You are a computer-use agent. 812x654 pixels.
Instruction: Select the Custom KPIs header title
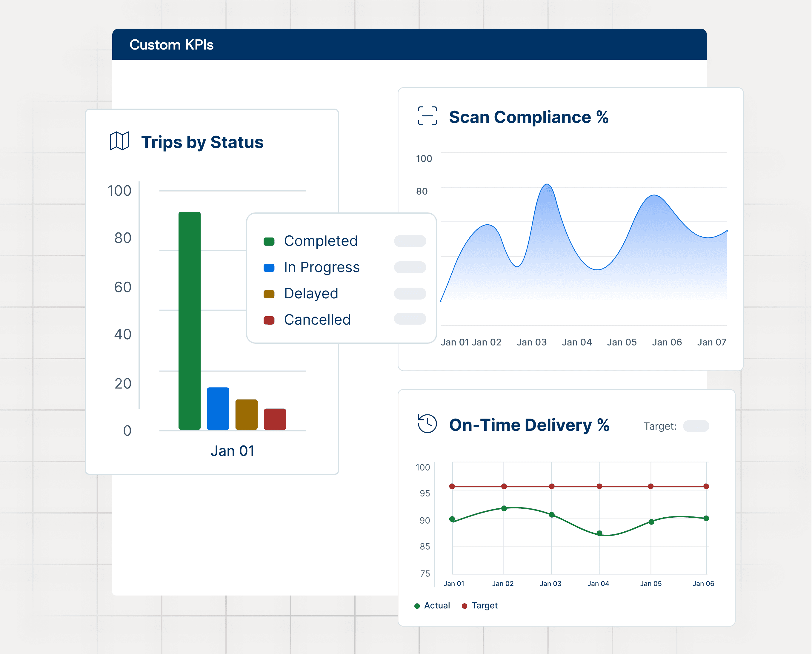172,45
